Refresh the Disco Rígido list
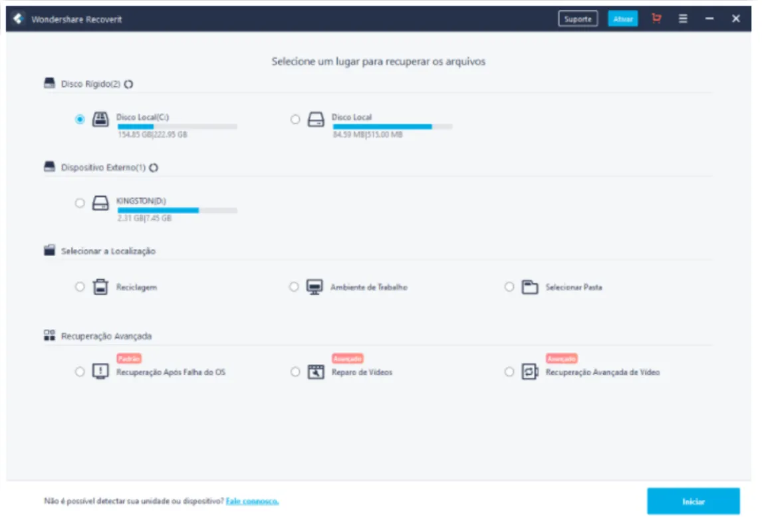The image size is (762, 532). pyautogui.click(x=128, y=84)
